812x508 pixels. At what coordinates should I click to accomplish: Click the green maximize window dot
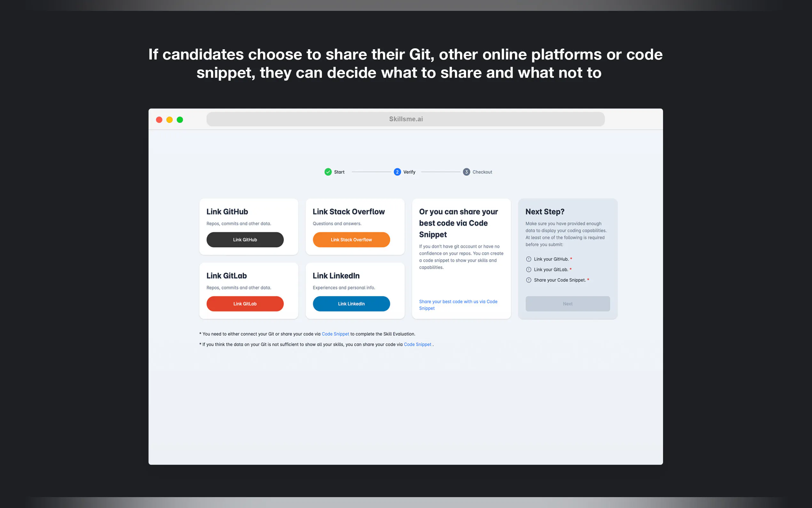[180, 120]
